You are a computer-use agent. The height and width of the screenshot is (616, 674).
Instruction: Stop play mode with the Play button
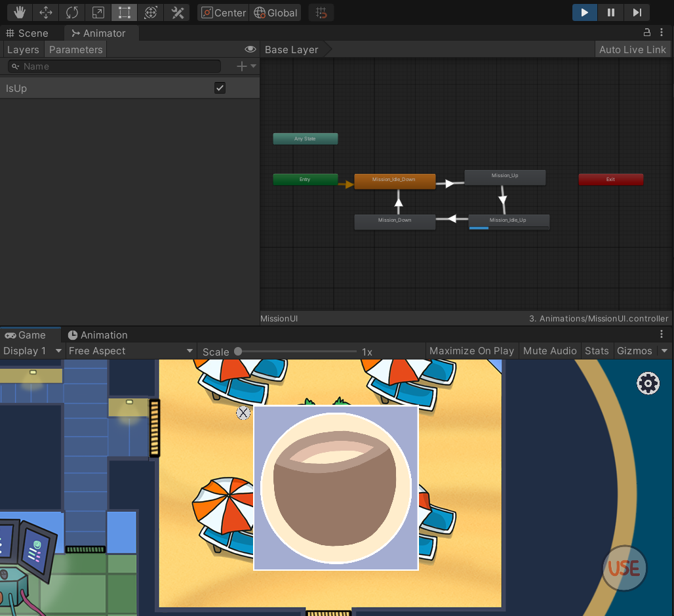pos(585,12)
